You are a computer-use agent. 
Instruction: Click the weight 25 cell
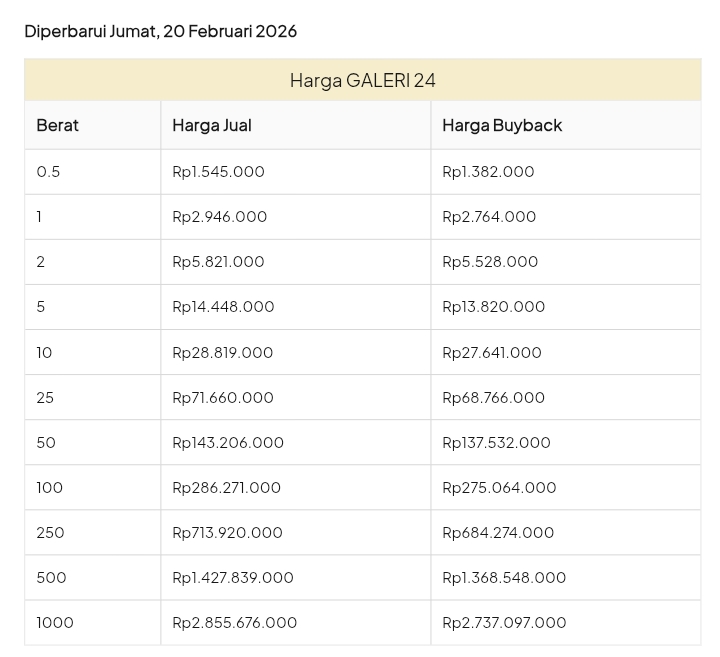[45, 398]
